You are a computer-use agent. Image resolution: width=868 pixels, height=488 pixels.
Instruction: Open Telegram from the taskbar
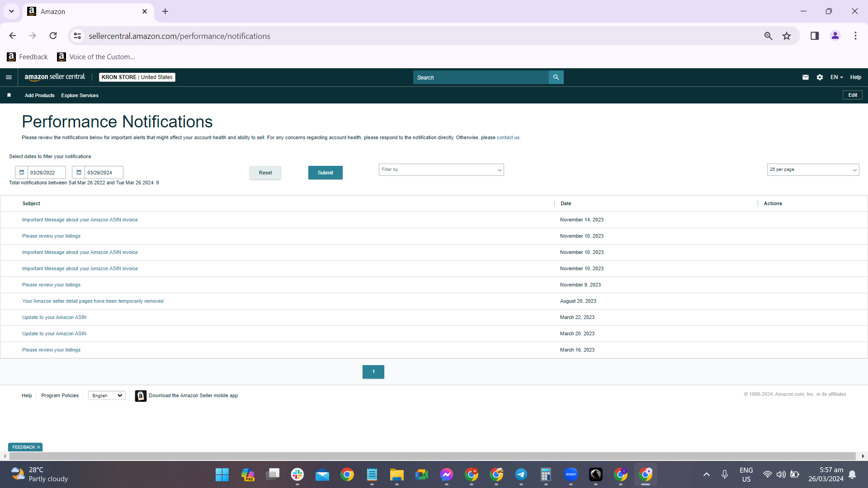click(521, 474)
